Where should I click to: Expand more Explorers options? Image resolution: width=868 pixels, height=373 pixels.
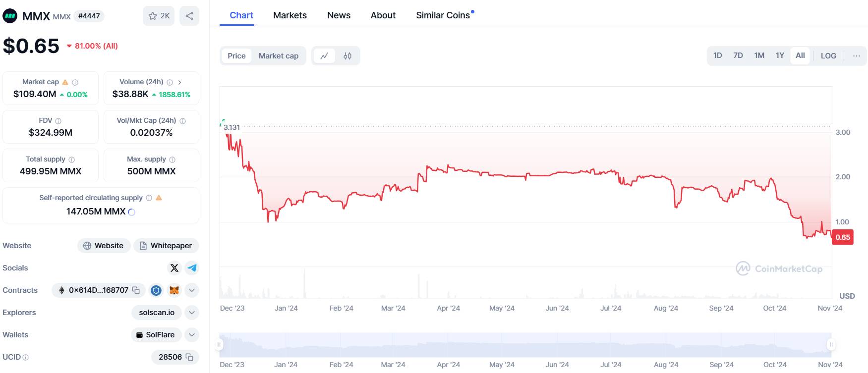click(192, 313)
